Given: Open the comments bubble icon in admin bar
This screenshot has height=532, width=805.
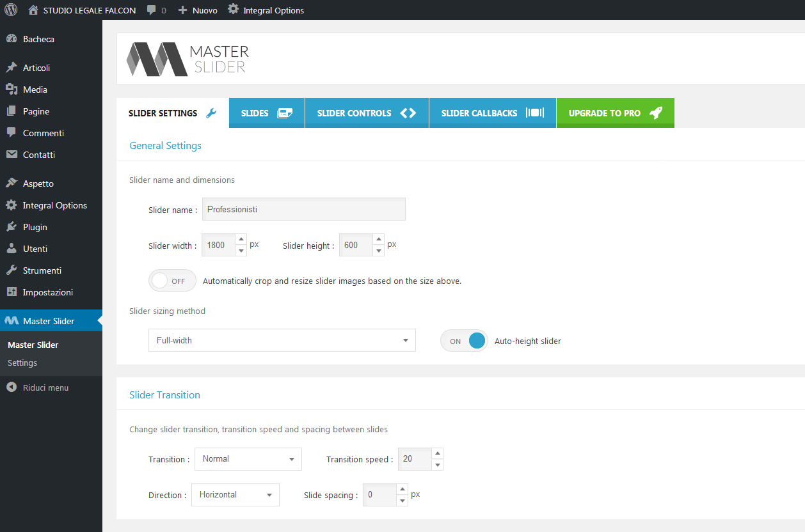Looking at the screenshot, I should (151, 10).
